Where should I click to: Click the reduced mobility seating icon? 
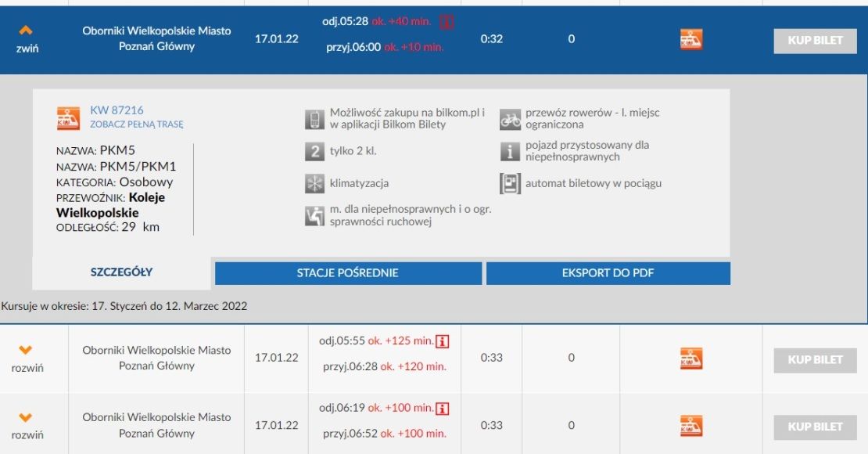[314, 216]
